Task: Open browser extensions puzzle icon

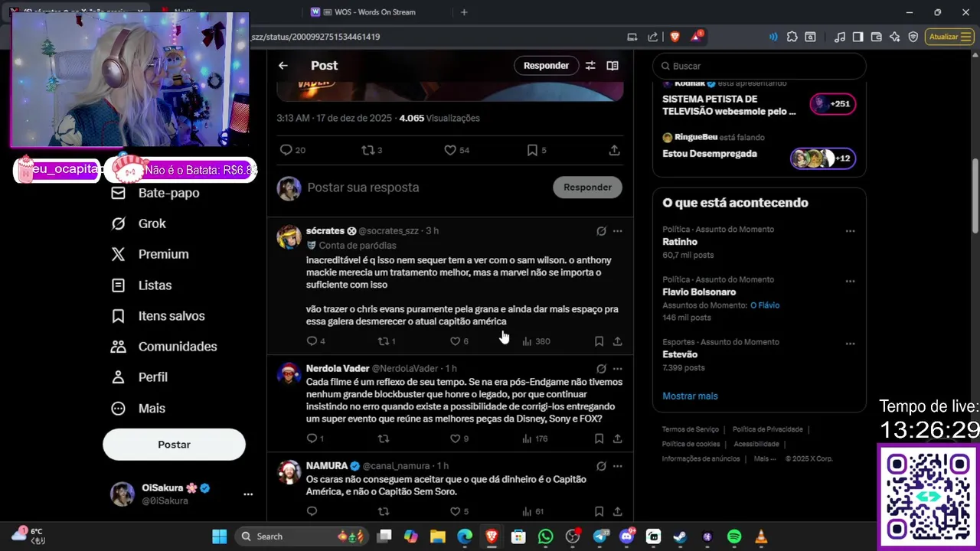Action: point(792,37)
